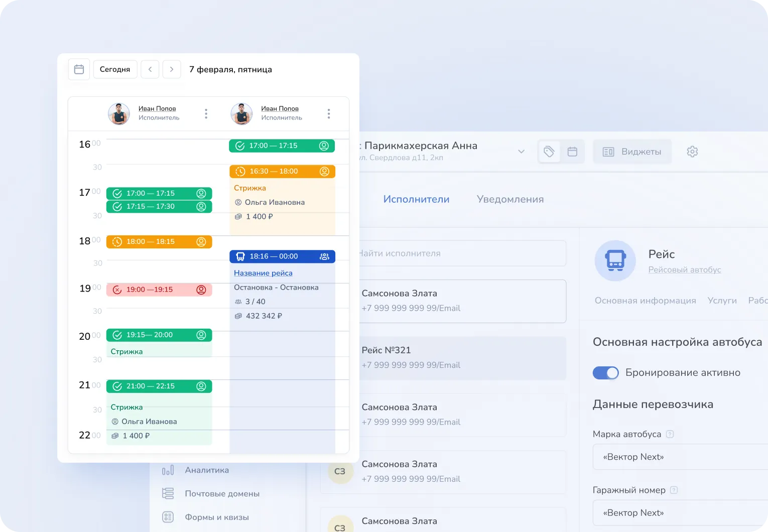Switch to the Уведомления tab
768x532 pixels.
(509, 199)
